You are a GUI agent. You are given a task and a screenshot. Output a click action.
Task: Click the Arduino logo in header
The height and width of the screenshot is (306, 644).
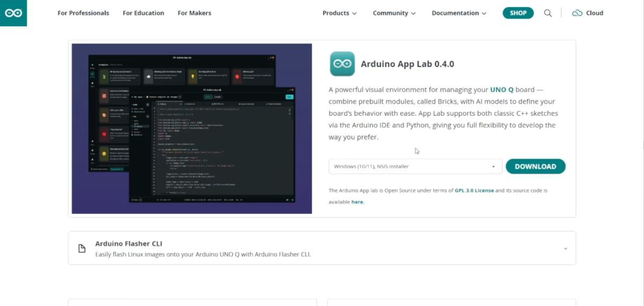click(13, 13)
